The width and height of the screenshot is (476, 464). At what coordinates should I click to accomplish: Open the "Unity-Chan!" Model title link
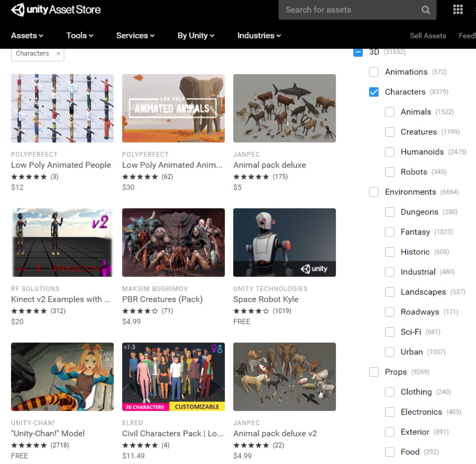click(x=48, y=433)
